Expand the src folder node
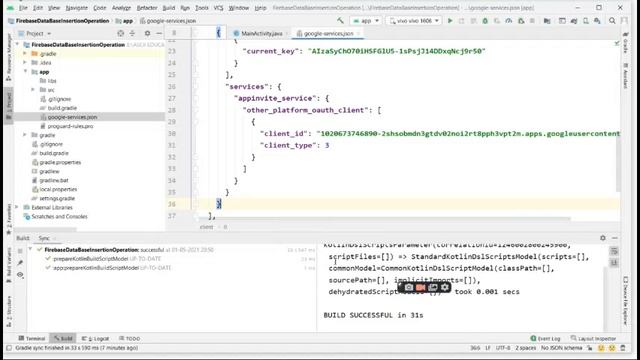 [x=33, y=89]
